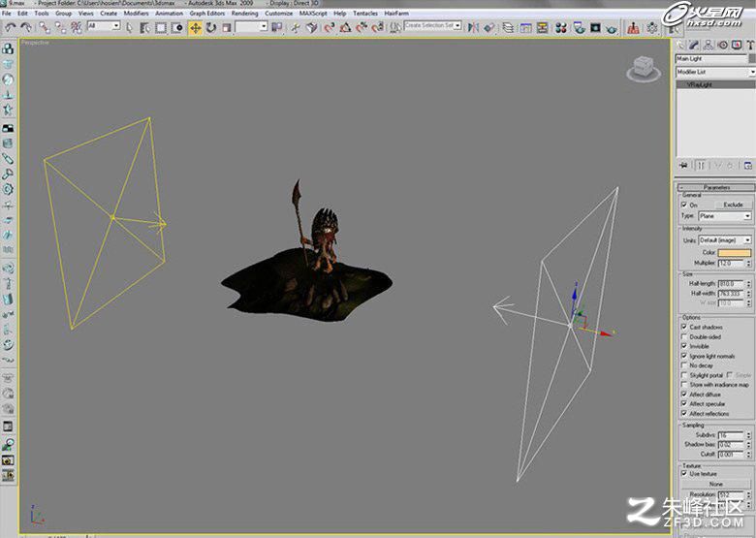Click the Redo arrow in the toolbar

click(26, 27)
